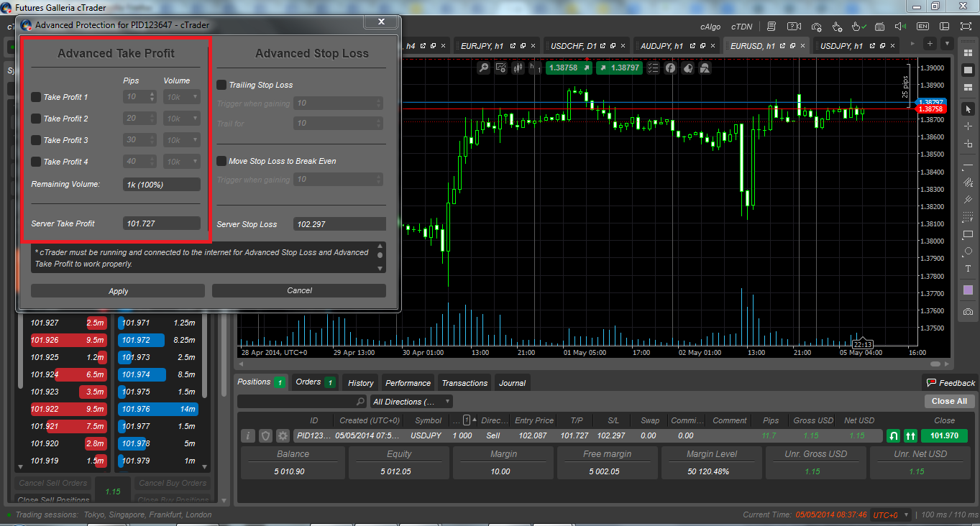Open position settings gear icon

283,435
